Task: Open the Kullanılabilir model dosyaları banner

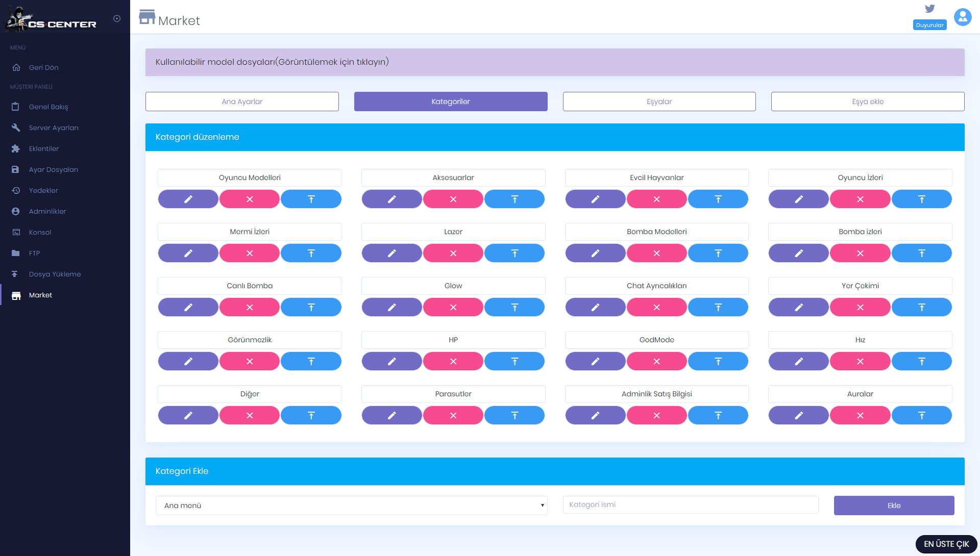Action: tap(555, 62)
